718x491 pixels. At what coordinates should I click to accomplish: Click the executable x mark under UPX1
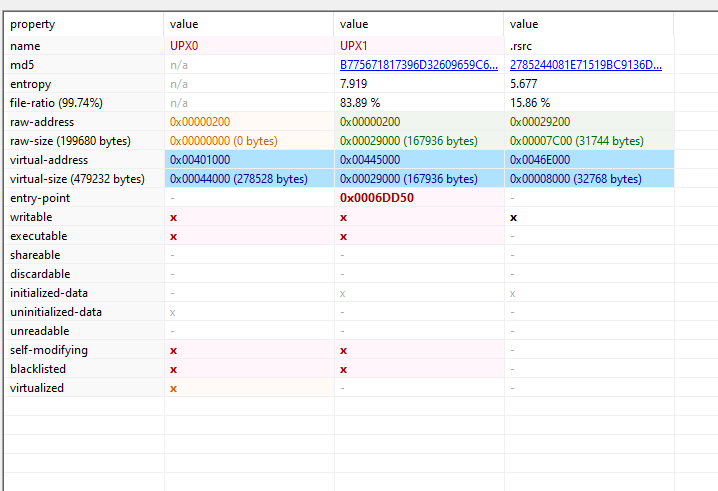[x=344, y=236]
